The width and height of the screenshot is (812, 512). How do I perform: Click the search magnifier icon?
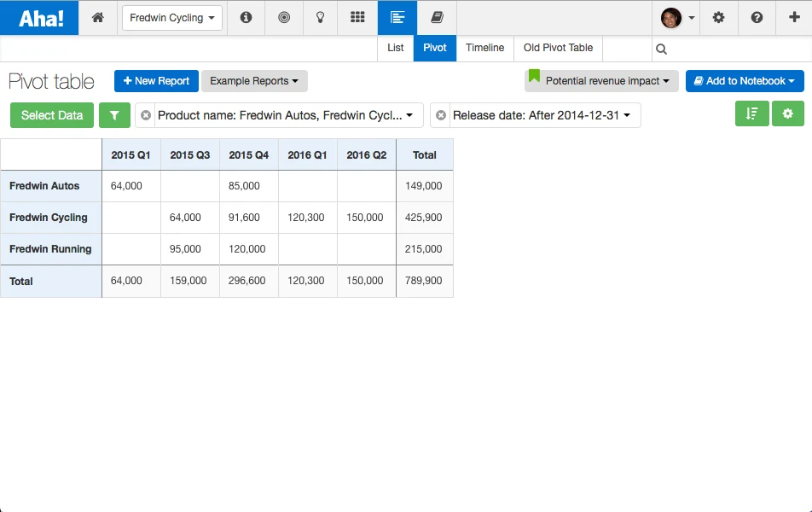661,49
